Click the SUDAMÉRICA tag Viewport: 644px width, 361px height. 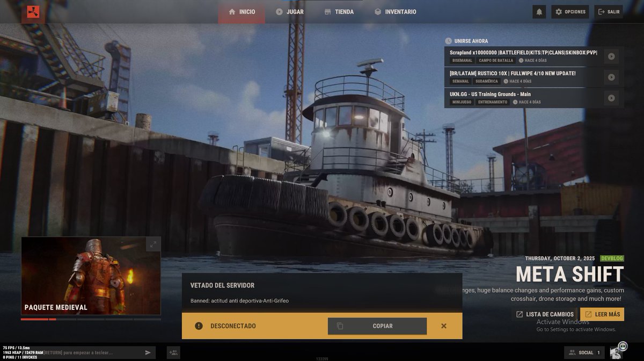pyautogui.click(x=487, y=82)
